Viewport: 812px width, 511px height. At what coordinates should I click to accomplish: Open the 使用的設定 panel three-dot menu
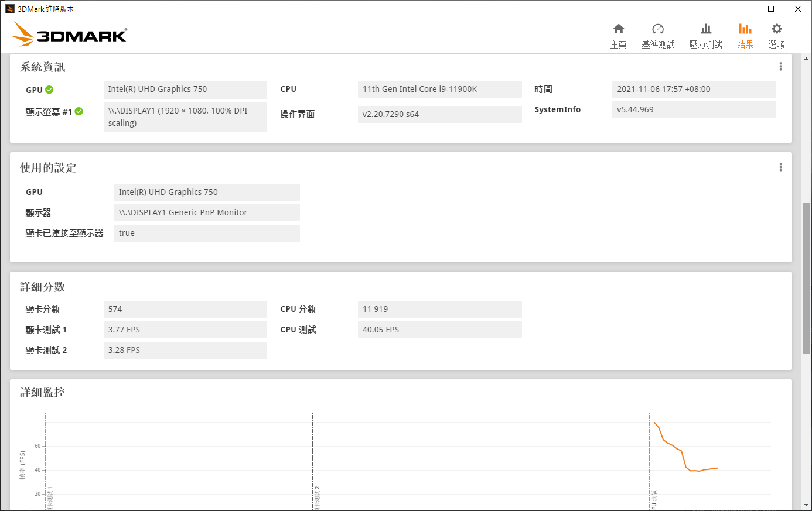tap(780, 167)
